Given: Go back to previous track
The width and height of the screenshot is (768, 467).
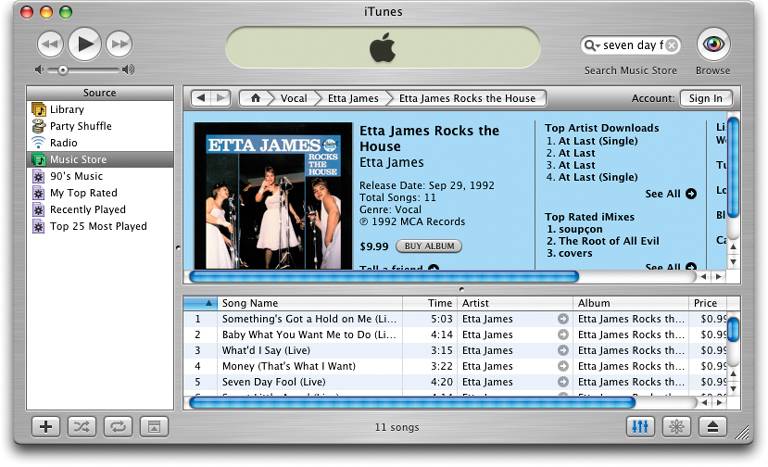Looking at the screenshot, I should pyautogui.click(x=51, y=43).
